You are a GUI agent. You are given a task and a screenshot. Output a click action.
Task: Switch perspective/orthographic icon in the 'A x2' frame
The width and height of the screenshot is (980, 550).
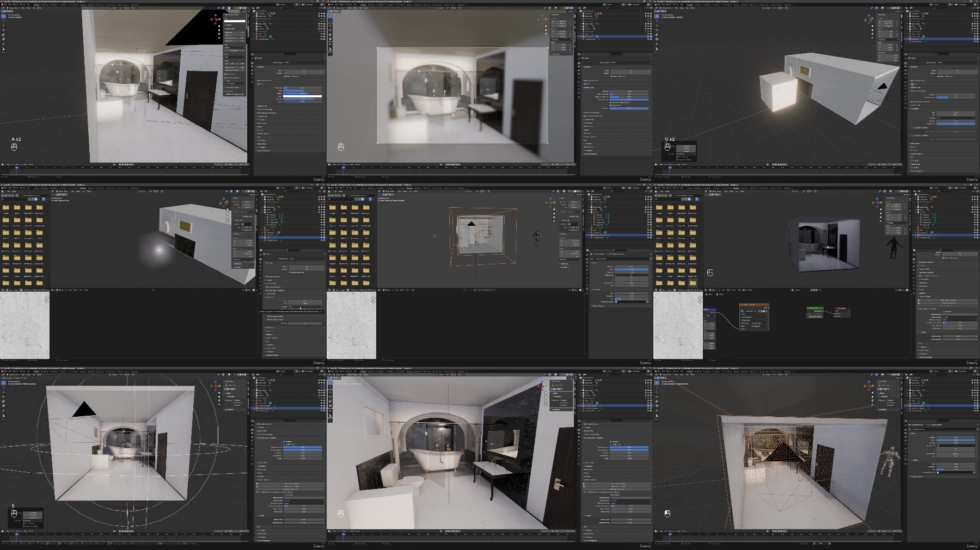[219, 38]
